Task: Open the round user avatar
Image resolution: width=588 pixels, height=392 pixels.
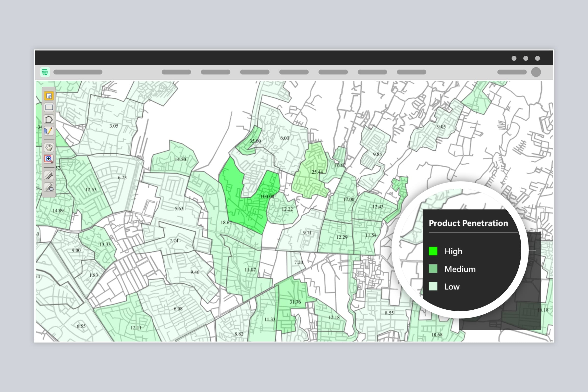Action: pos(536,72)
